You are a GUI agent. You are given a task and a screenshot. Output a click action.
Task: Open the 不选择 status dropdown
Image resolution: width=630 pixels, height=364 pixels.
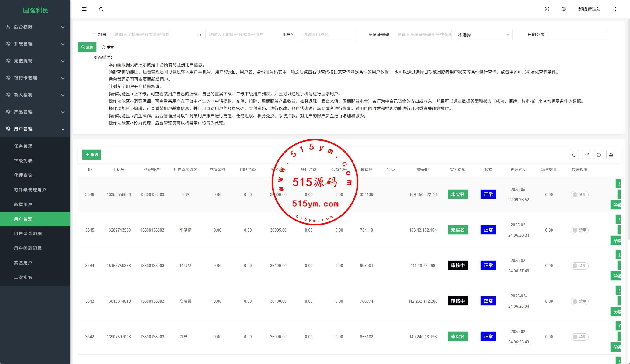pyautogui.click(x=483, y=35)
